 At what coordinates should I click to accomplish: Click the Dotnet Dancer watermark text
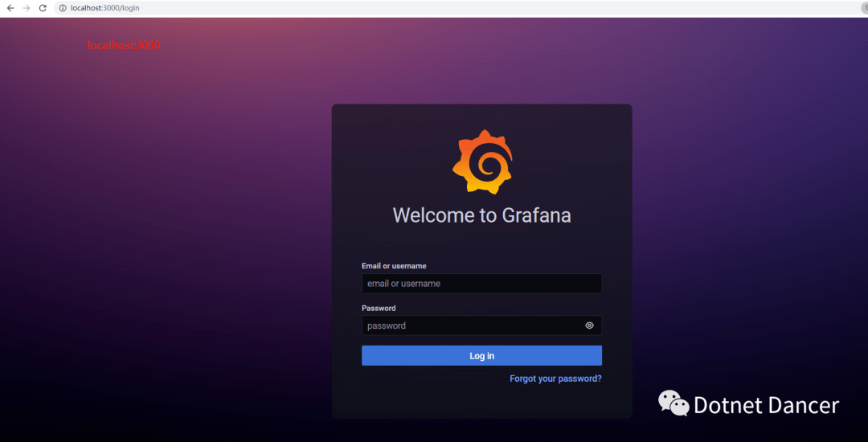[x=766, y=406]
